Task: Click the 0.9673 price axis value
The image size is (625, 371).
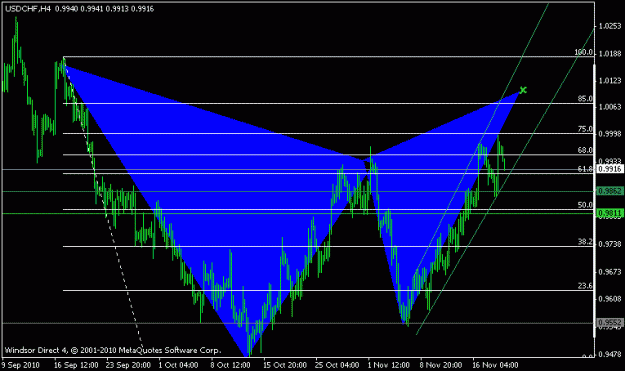Action: [610, 272]
